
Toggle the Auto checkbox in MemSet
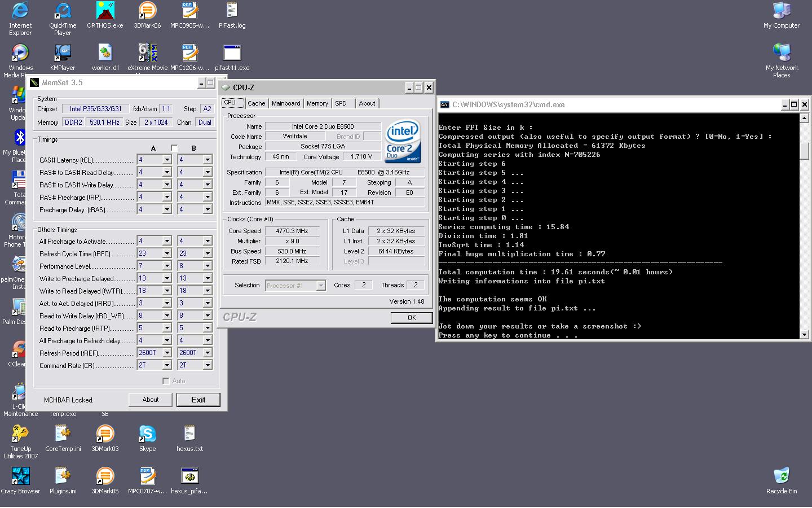pos(166,381)
